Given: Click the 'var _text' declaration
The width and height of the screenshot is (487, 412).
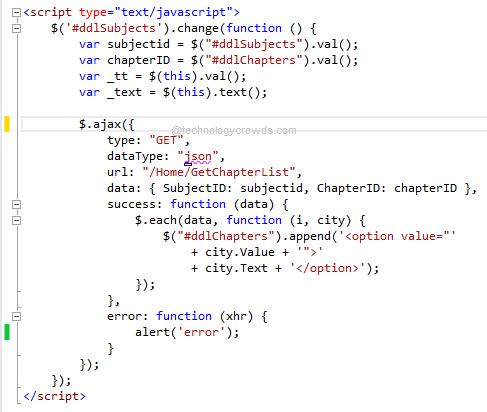Looking at the screenshot, I should [x=173, y=92].
